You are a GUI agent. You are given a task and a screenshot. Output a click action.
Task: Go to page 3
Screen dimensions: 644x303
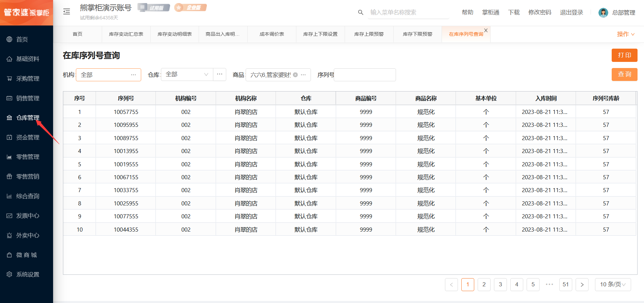click(x=500, y=285)
